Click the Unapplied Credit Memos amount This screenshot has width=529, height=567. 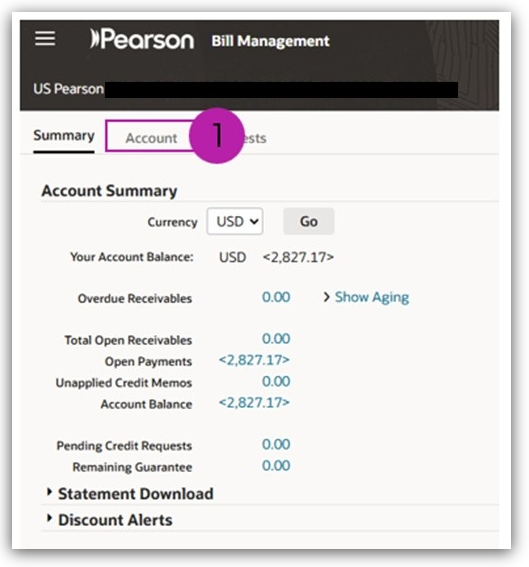click(x=276, y=381)
